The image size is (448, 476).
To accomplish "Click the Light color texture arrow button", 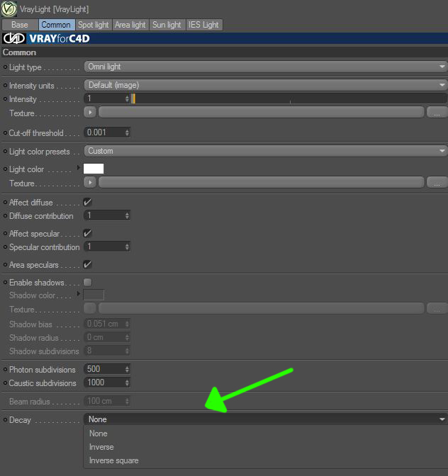I will (90, 183).
